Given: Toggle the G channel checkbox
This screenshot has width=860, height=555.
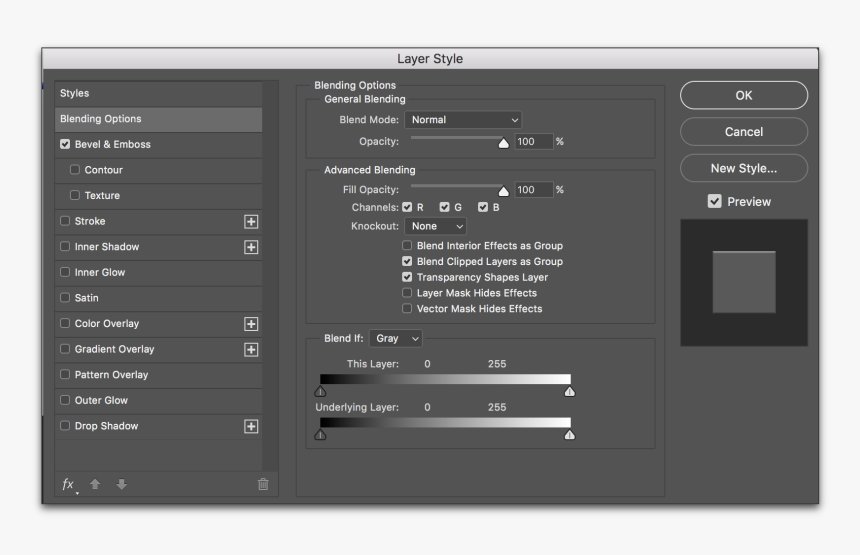Looking at the screenshot, I should [444, 207].
